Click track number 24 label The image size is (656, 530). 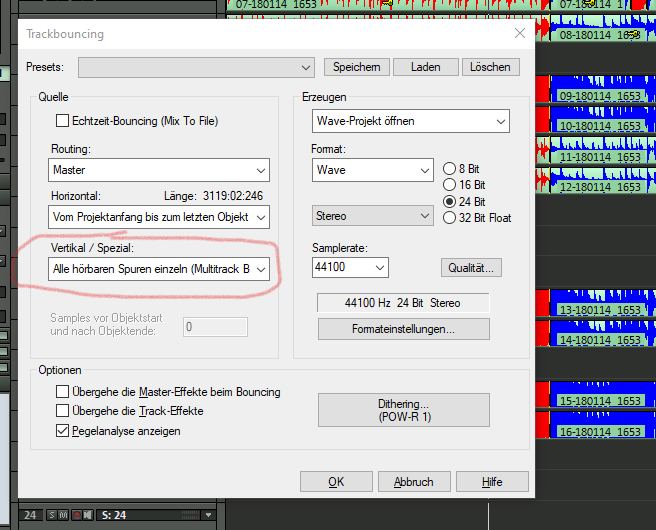click(x=30, y=515)
